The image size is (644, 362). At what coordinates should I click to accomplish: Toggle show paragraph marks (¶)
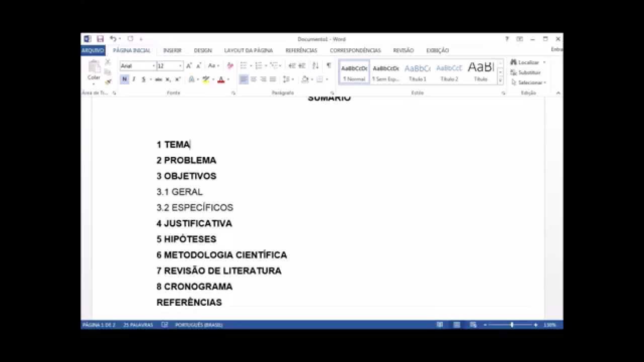[x=329, y=66]
